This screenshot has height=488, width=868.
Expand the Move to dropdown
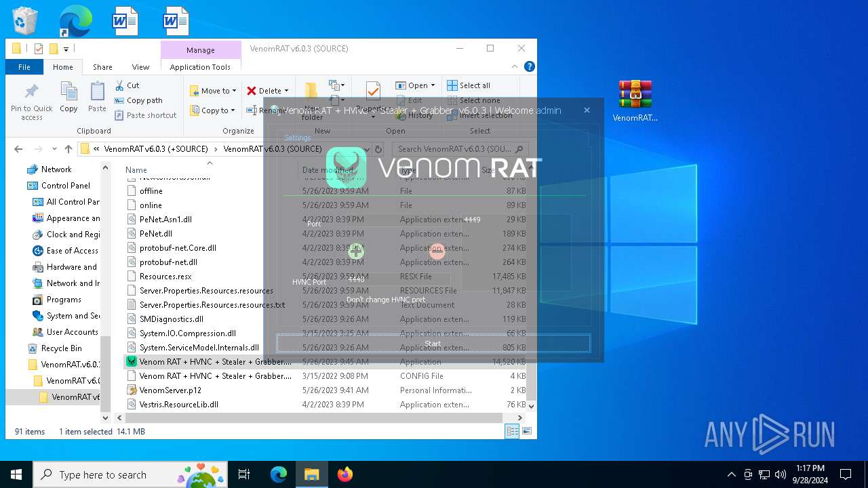[234, 91]
